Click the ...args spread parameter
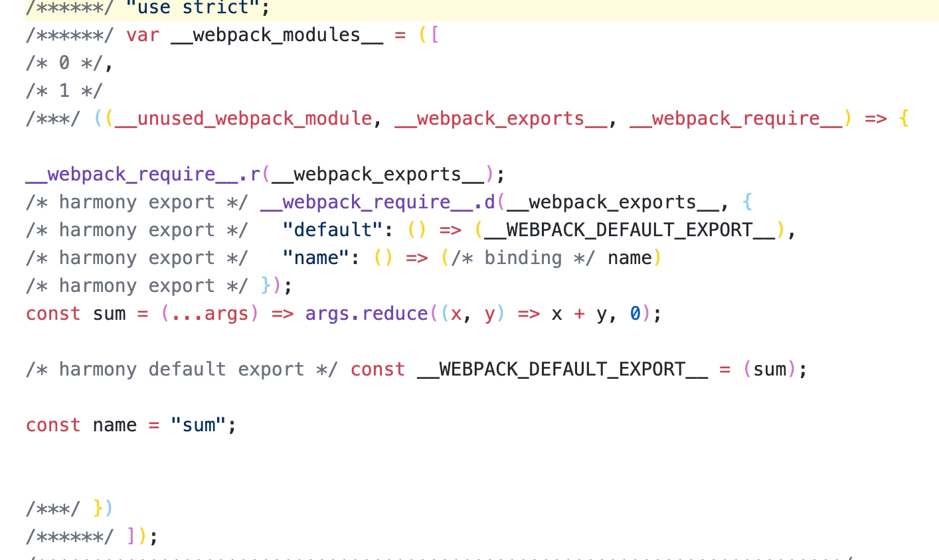The height and width of the screenshot is (560, 939). [210, 313]
